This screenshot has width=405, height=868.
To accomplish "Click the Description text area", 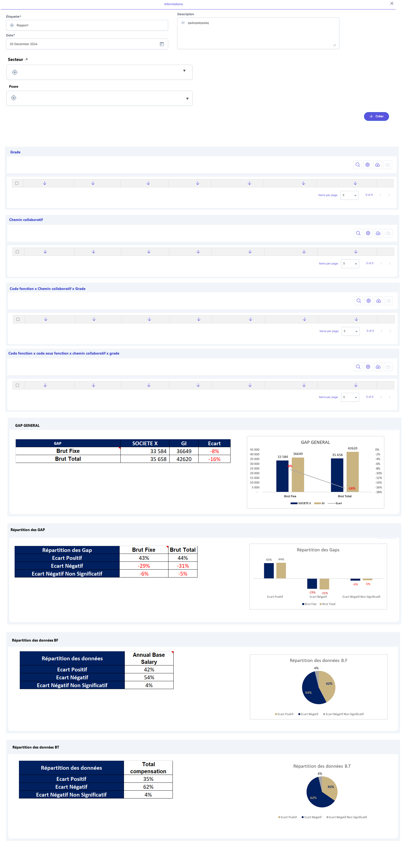I will (258, 34).
